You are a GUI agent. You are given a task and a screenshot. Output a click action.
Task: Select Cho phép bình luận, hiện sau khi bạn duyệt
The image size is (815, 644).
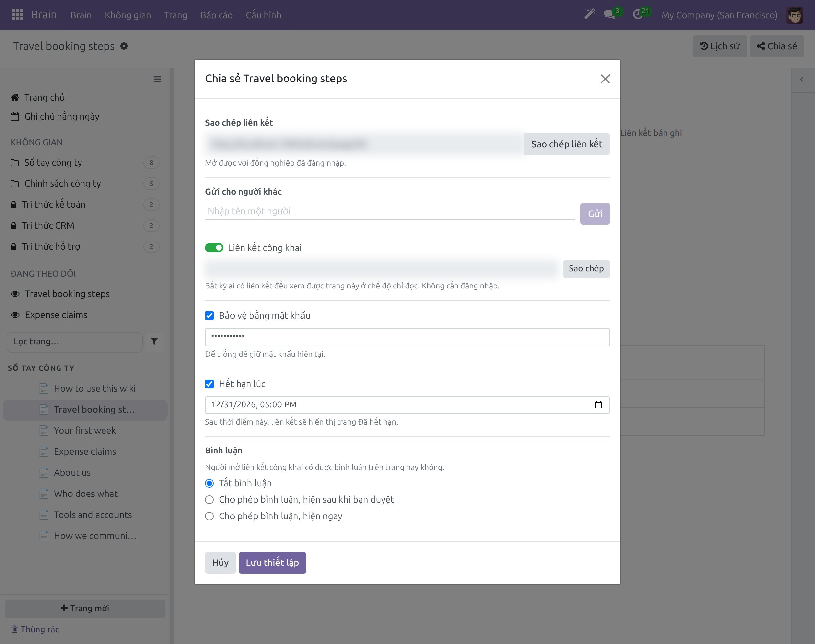tap(209, 499)
